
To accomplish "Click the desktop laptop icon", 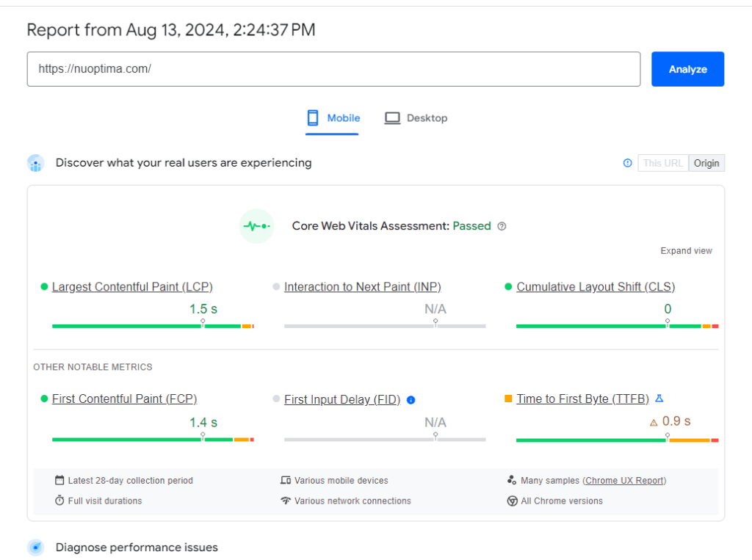I will tap(392, 118).
